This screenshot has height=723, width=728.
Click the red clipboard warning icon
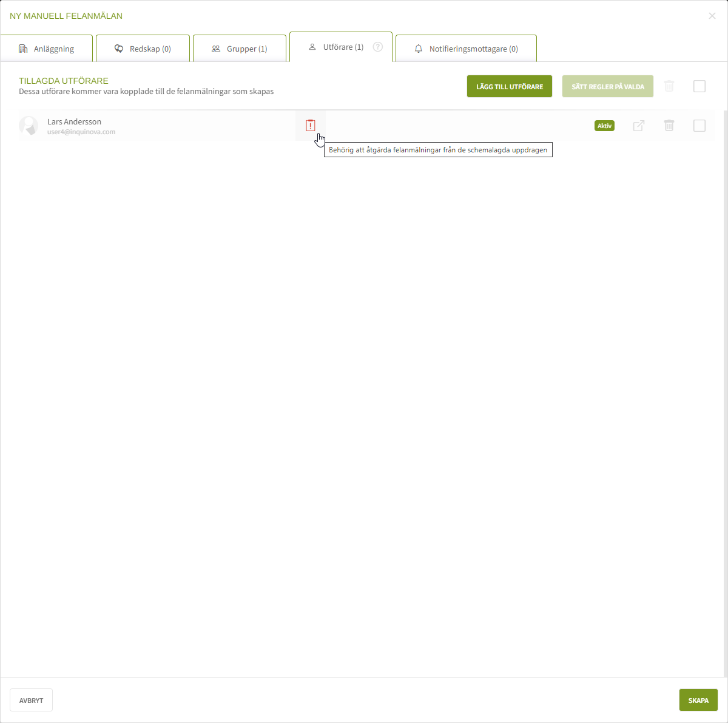pos(311,126)
